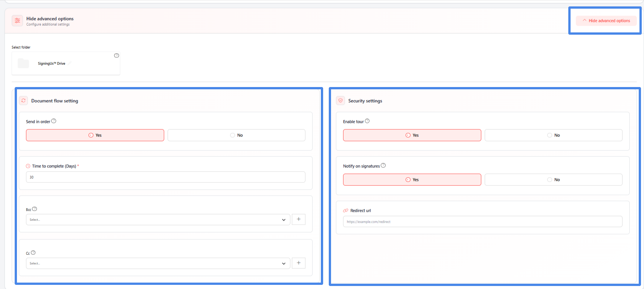Click the Security settings title
The image size is (644, 289).
click(365, 101)
